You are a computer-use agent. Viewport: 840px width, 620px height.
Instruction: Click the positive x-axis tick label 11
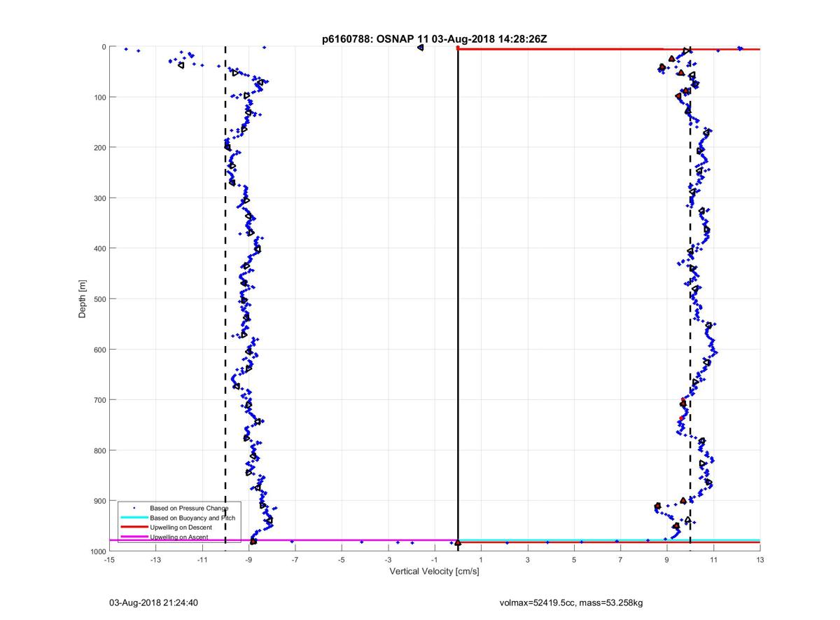coord(713,560)
